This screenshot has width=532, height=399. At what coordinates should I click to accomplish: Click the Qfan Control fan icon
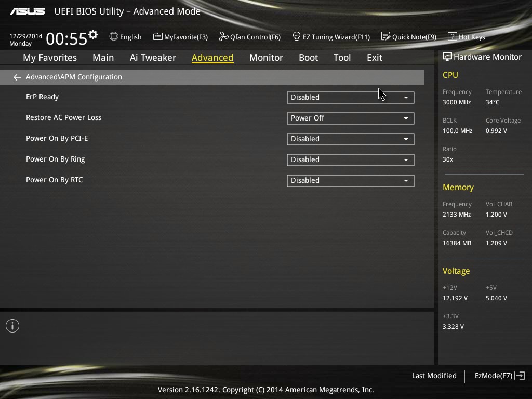pyautogui.click(x=223, y=36)
